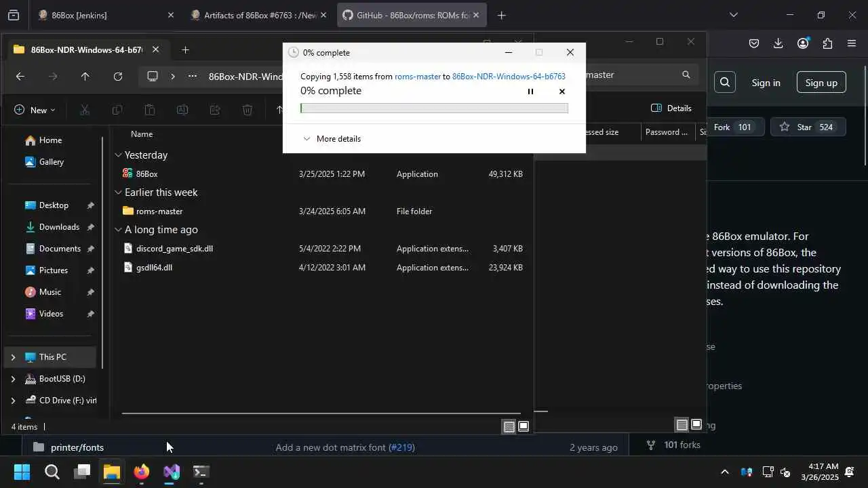The height and width of the screenshot is (488, 868).
Task: Collapse the Earlier this week group
Action: coord(118,192)
